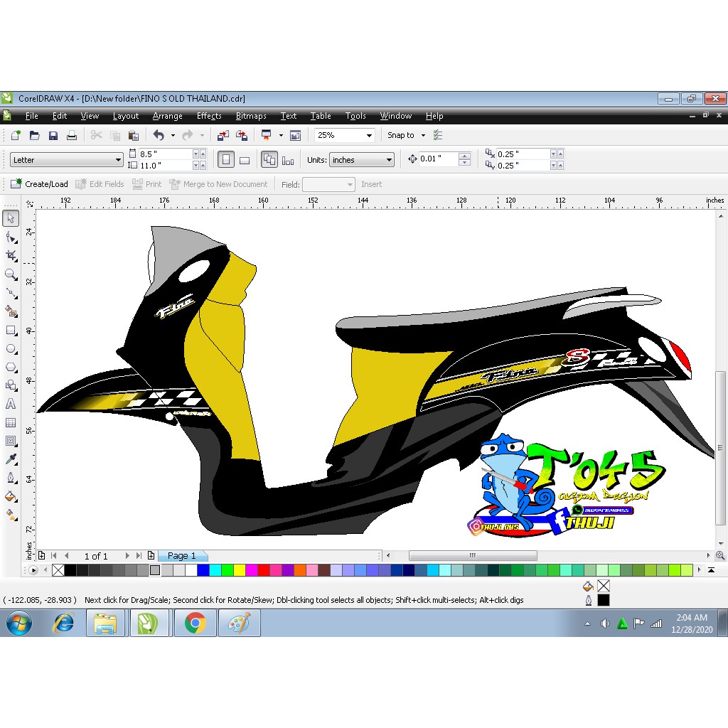Click Create/Load merge button

40,184
